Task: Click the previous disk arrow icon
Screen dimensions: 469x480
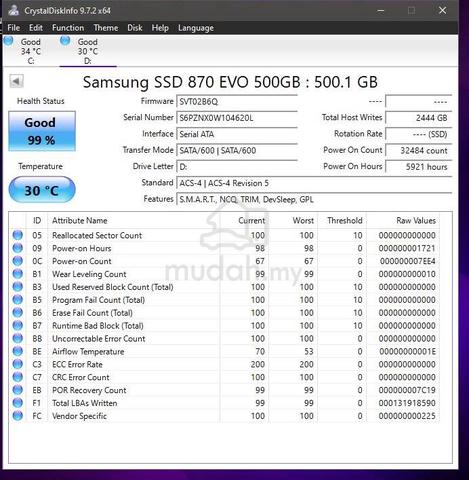Action: point(16,81)
